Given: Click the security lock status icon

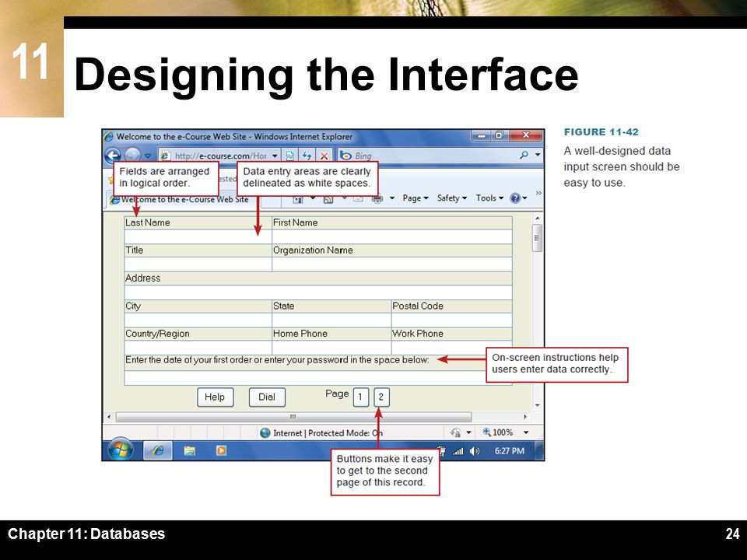Looking at the screenshot, I should (x=456, y=432).
